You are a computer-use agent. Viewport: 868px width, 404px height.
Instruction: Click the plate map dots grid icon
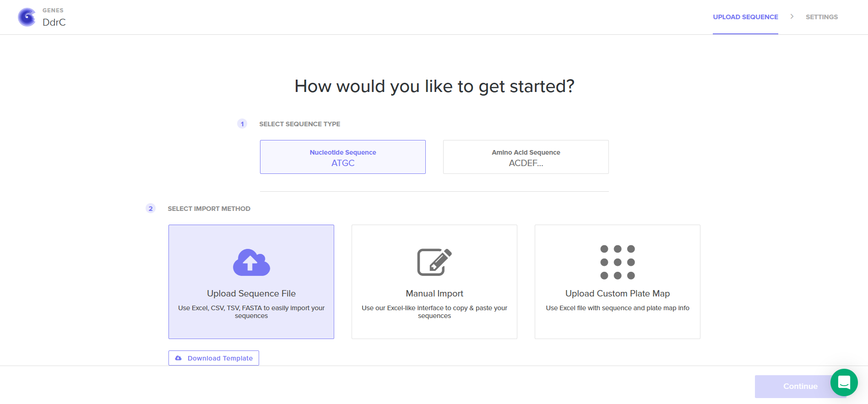617,262
